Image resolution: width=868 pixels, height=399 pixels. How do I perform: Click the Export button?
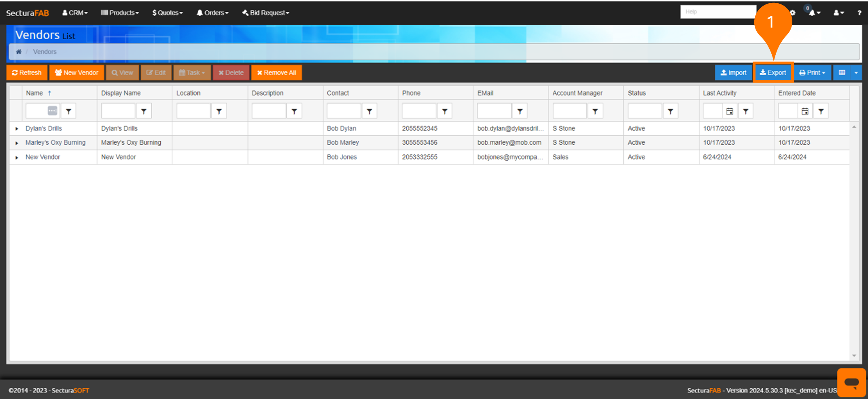pos(773,73)
